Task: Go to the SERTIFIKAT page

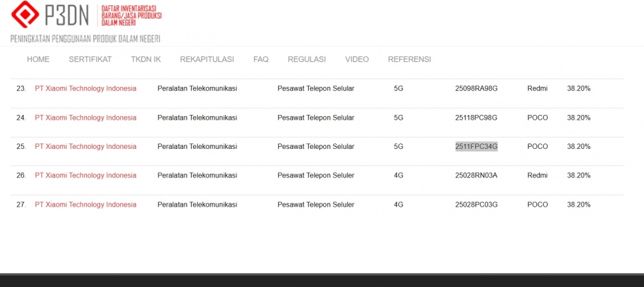Action: 90,59
